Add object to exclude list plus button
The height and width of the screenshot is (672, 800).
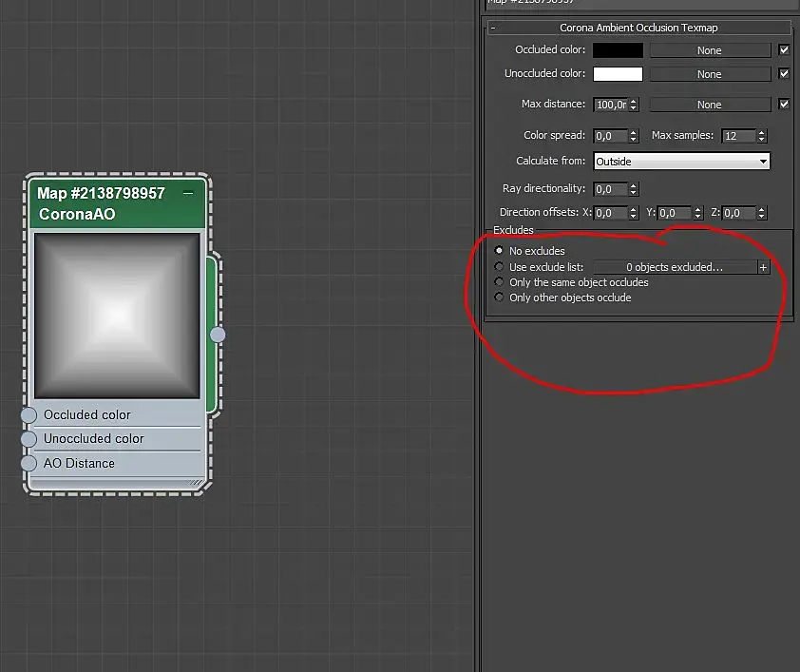pyautogui.click(x=763, y=267)
